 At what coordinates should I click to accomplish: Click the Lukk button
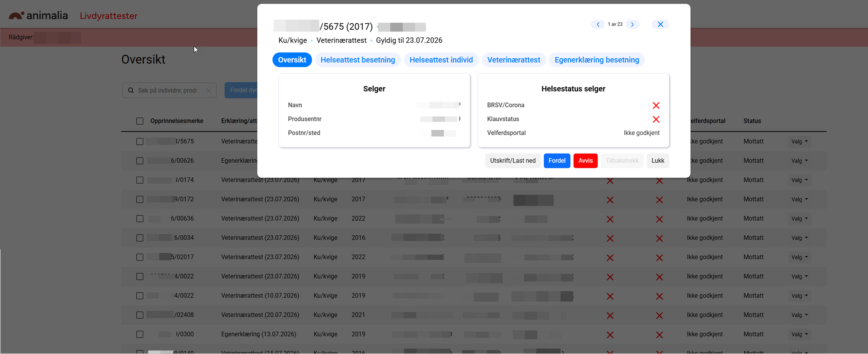tap(657, 161)
